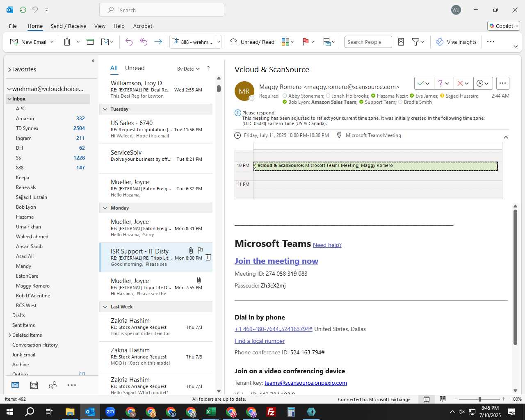Image resolution: width=525 pixels, height=420 pixels.
Task: Click the Follow Up flag icon
Action: [x=306, y=42]
